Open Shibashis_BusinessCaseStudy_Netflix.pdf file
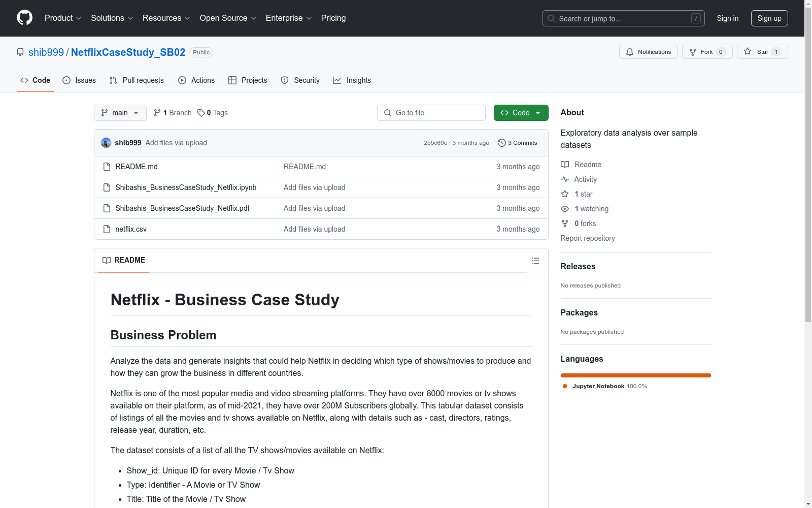812x508 pixels. click(182, 208)
